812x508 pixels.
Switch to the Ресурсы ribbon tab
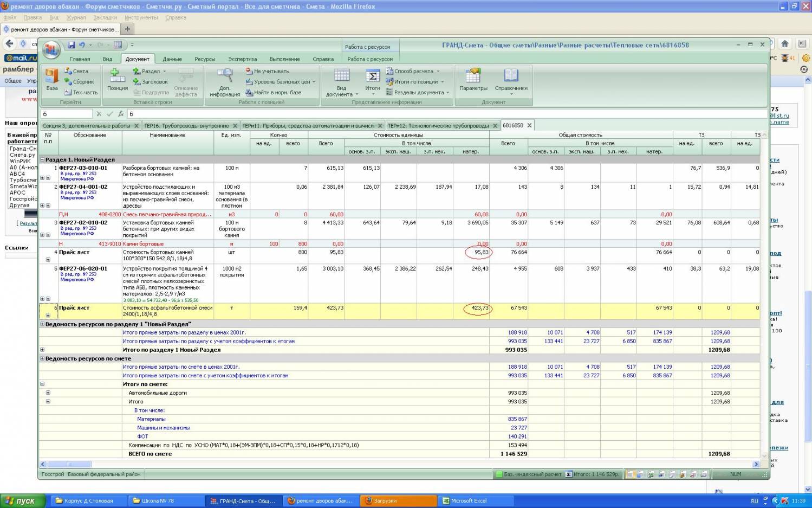pyautogui.click(x=205, y=59)
